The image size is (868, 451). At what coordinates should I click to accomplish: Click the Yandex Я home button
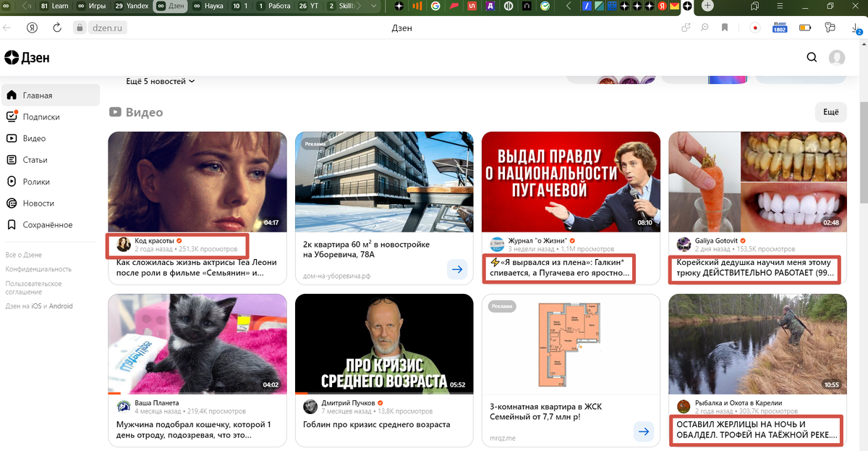(33, 28)
